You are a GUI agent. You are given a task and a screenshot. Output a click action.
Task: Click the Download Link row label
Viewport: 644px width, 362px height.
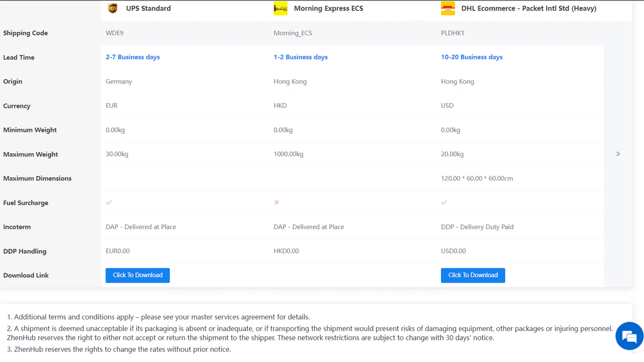coord(26,276)
